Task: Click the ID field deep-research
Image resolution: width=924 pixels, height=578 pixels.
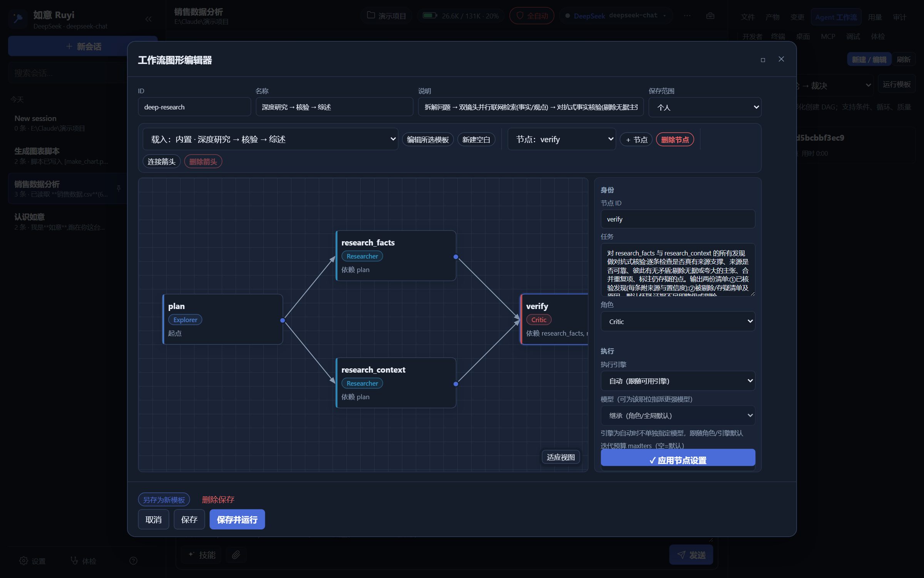Action: 194,107
